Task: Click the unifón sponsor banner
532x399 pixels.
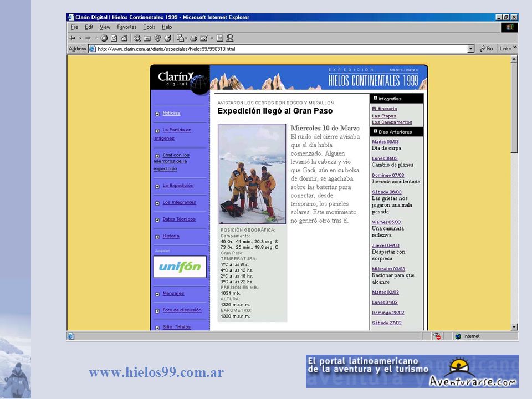Action: [180, 267]
